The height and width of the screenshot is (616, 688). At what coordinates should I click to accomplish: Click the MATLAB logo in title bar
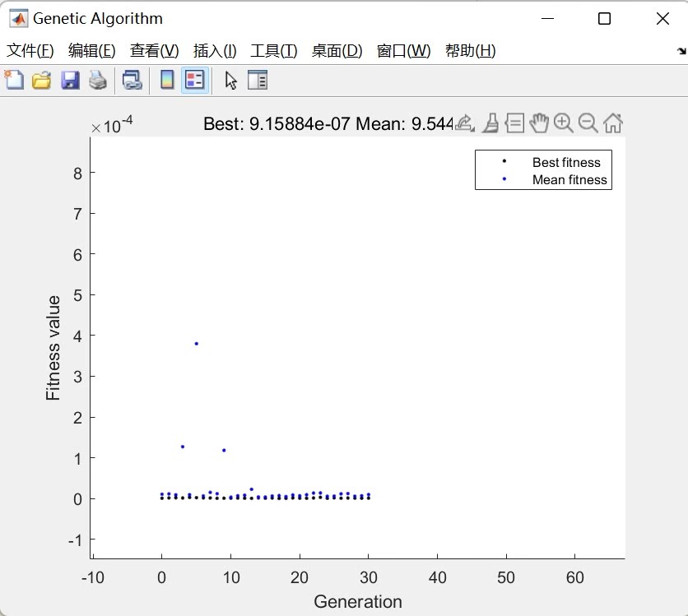tap(18, 18)
